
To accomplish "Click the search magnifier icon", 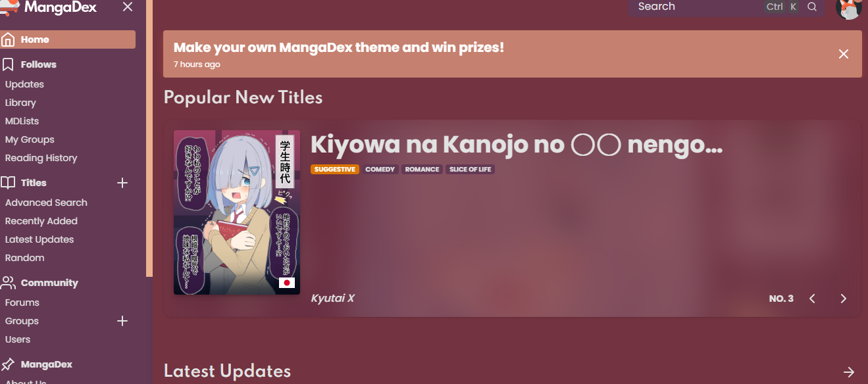I will 812,7.
